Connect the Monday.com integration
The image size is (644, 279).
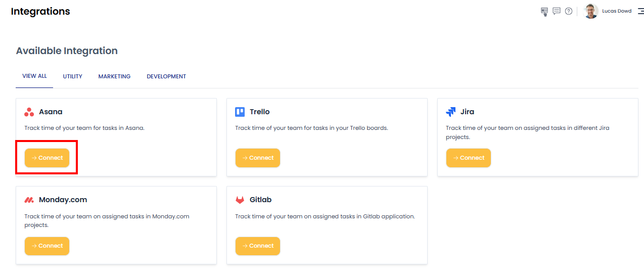point(47,246)
